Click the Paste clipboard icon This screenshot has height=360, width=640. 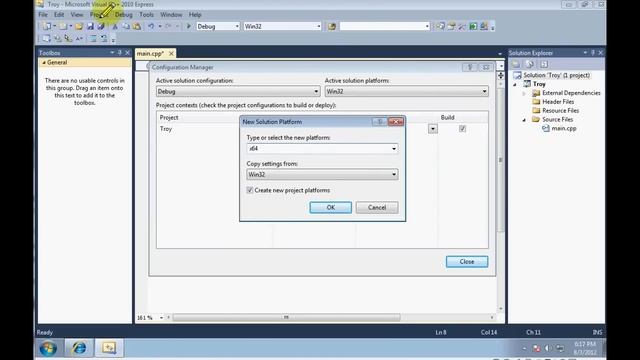(137, 26)
